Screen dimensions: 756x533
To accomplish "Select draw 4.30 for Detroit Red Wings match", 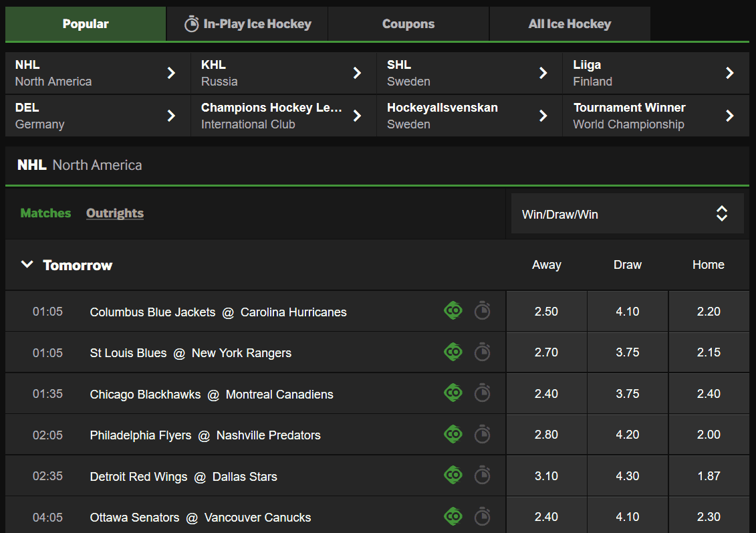I will (x=627, y=476).
